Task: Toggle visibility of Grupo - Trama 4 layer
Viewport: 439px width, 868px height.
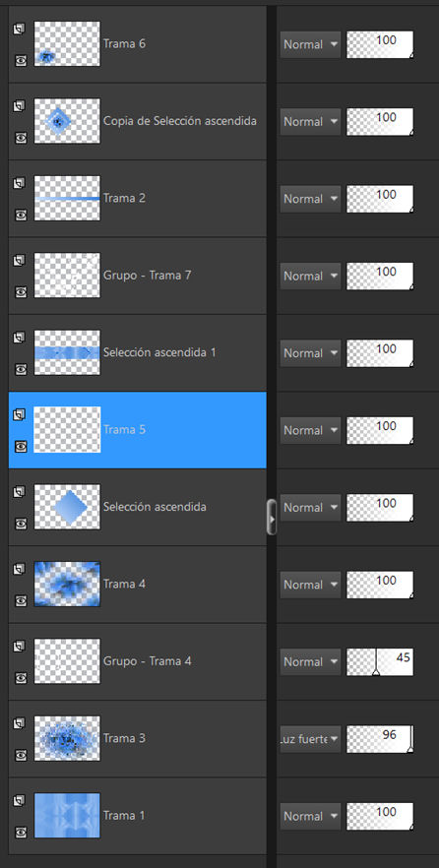Action: tap(21, 677)
